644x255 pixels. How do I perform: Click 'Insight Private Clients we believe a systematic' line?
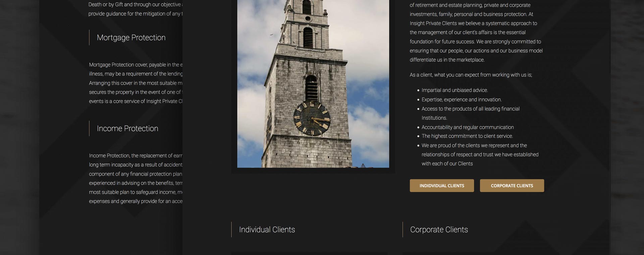point(473,23)
